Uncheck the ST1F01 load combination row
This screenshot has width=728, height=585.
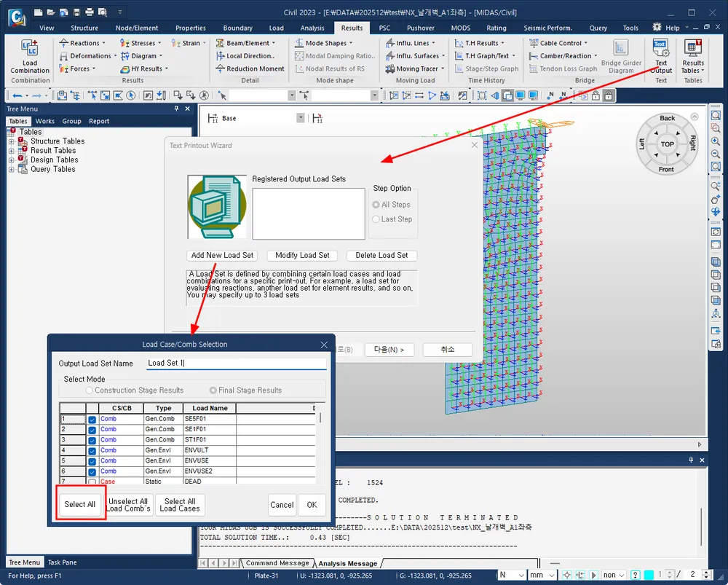tap(92, 441)
